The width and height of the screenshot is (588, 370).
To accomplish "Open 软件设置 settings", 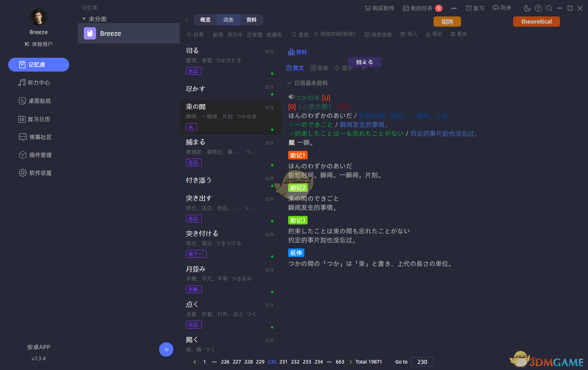I will point(38,172).
